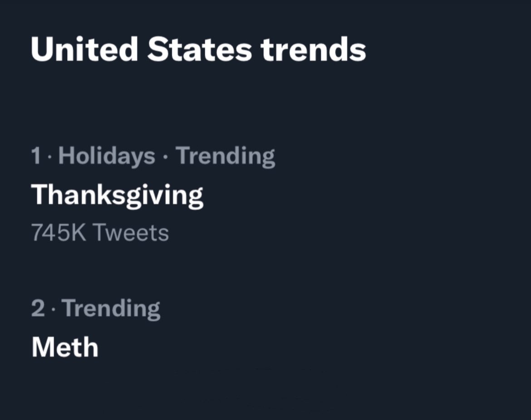Click the "745K" number
The height and width of the screenshot is (420, 531).
[59, 233]
